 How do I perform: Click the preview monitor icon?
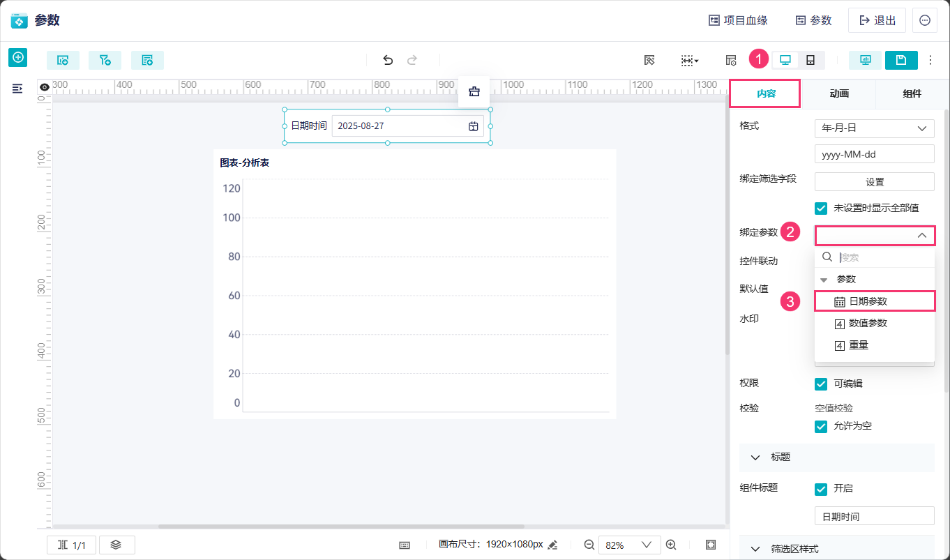866,60
